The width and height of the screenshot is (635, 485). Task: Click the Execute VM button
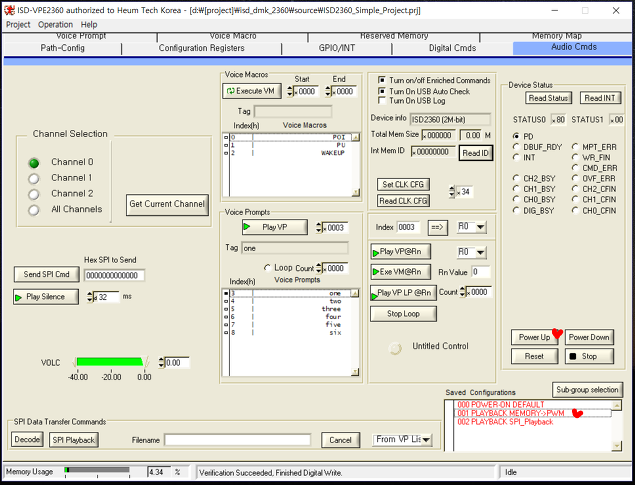tap(251, 91)
